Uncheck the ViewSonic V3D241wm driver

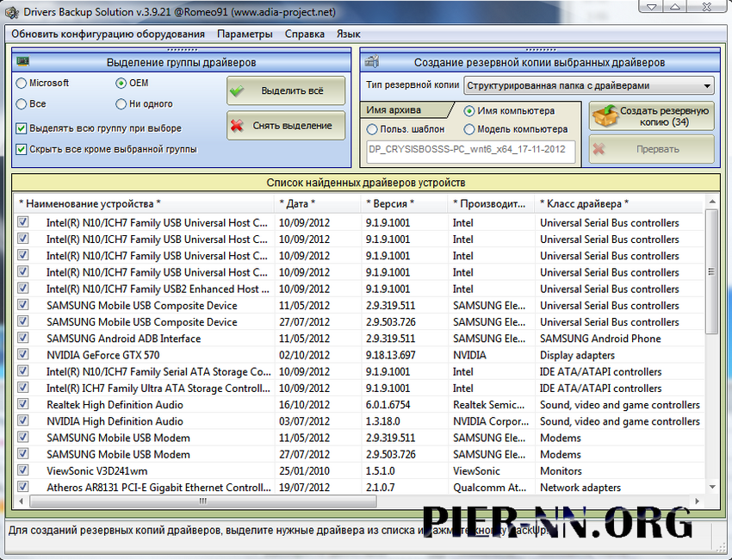(x=23, y=470)
